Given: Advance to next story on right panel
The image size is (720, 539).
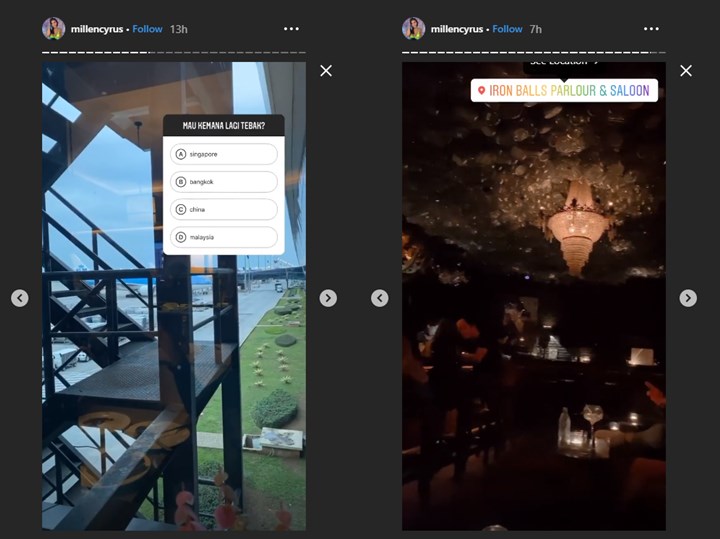Looking at the screenshot, I should point(688,298).
